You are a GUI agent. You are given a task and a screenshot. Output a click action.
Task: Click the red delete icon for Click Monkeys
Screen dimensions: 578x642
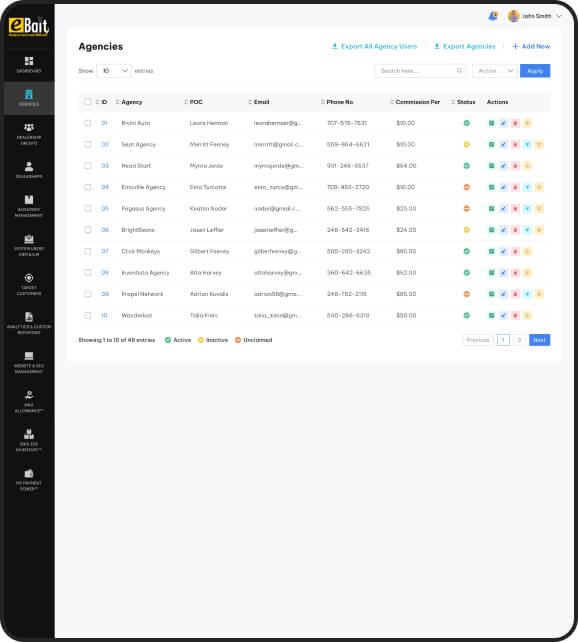point(515,251)
